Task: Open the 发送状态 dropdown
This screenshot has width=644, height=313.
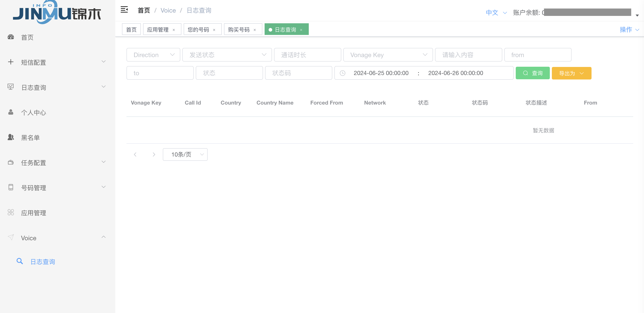Action: [x=227, y=55]
